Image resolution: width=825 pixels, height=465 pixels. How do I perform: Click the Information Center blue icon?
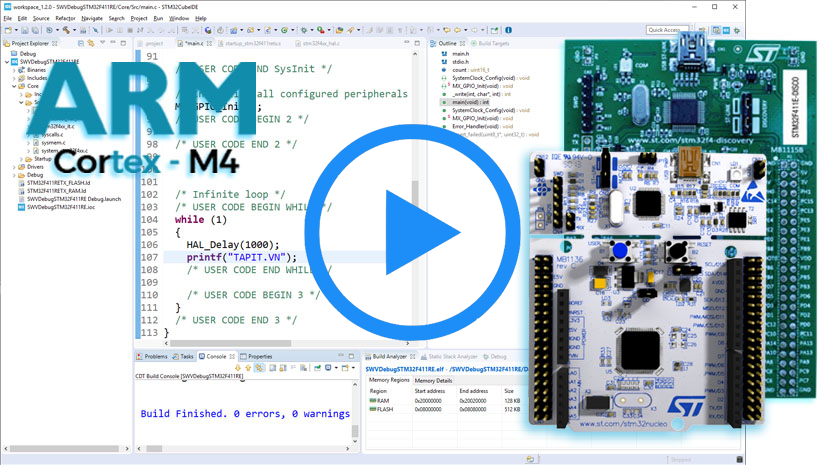[x=508, y=30]
